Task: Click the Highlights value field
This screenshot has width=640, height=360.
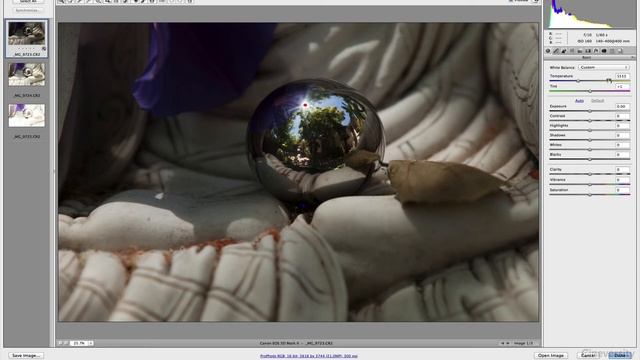Action: (622, 126)
